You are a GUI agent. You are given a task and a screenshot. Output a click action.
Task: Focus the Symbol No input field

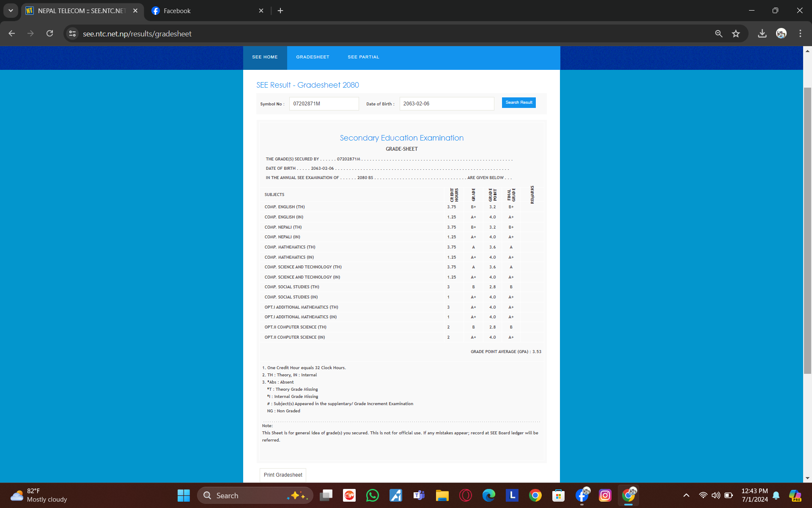[324, 104]
